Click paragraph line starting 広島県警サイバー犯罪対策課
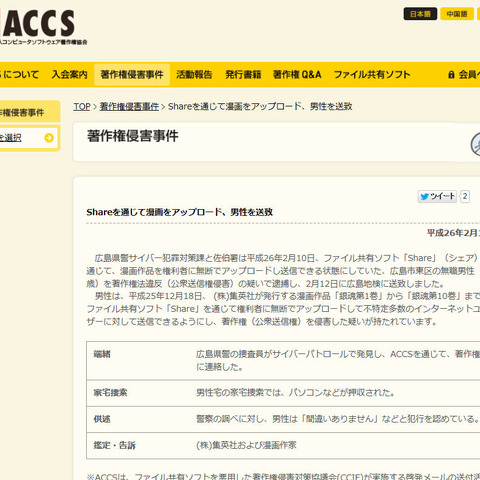 click(x=287, y=258)
